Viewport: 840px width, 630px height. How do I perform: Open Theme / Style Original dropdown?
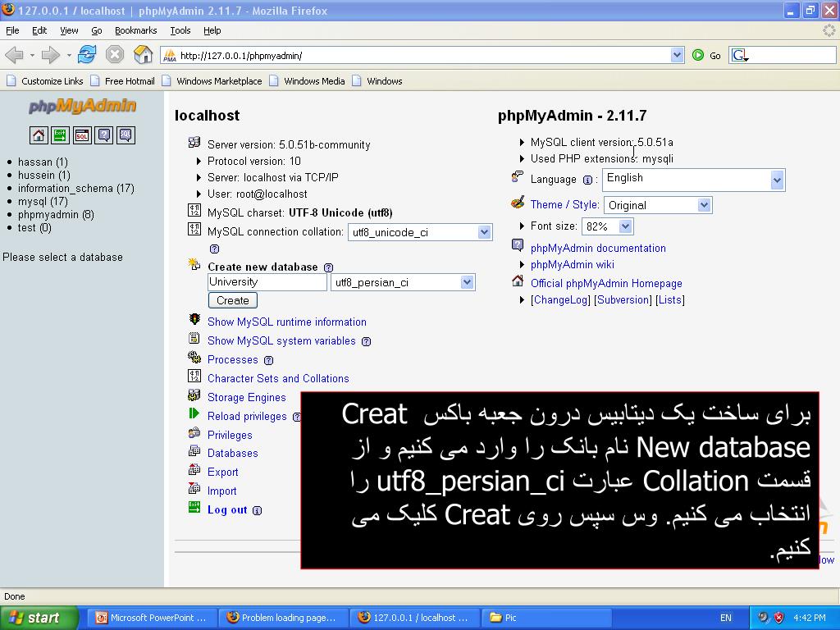coord(705,204)
